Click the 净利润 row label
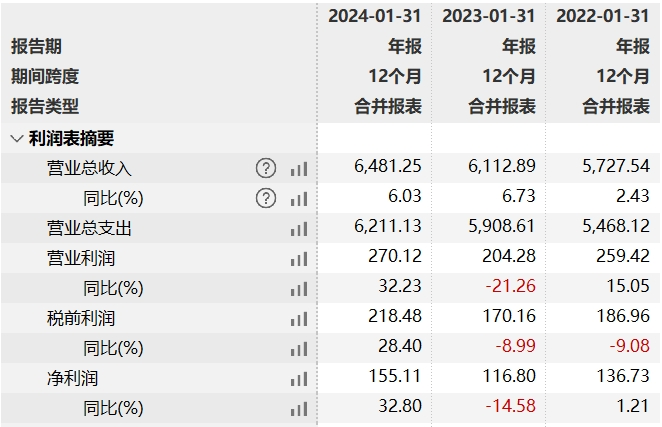This screenshot has width=662, height=427. click(73, 379)
